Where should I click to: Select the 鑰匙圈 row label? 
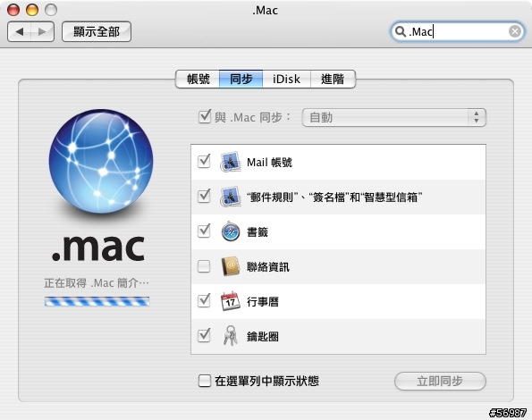click(x=263, y=337)
